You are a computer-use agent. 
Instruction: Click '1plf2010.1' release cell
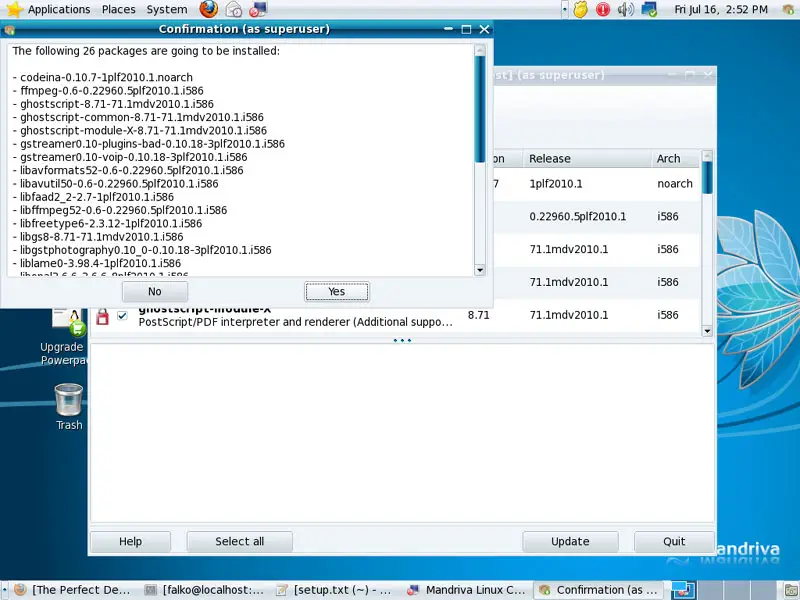point(556,184)
